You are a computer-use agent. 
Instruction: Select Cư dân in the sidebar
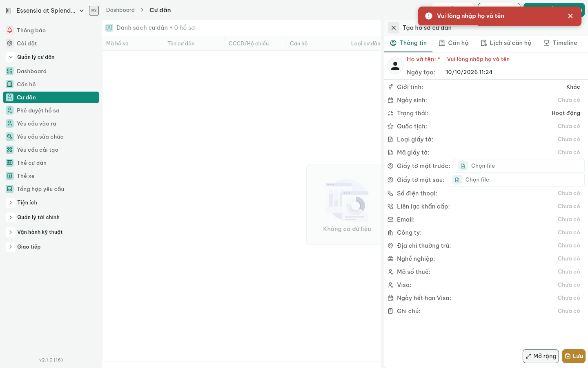[51, 97]
